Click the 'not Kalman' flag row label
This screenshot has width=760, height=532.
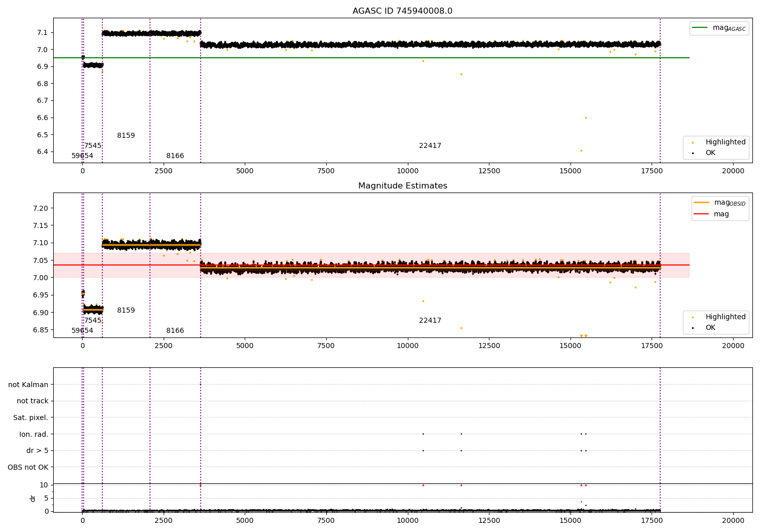28,385
